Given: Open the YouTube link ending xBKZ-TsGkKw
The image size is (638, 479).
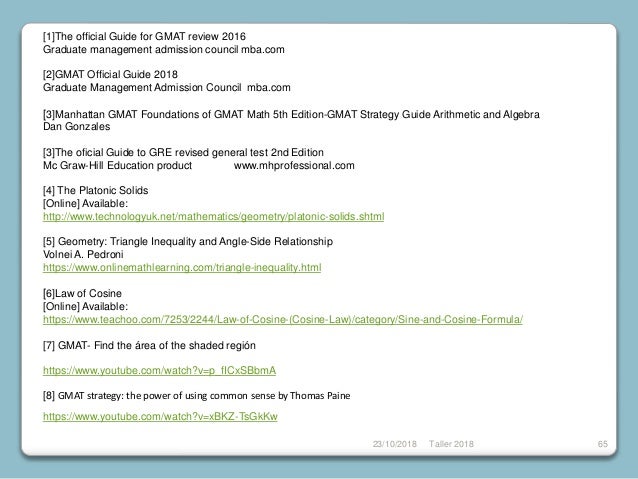Looking at the screenshot, I should (x=160, y=416).
